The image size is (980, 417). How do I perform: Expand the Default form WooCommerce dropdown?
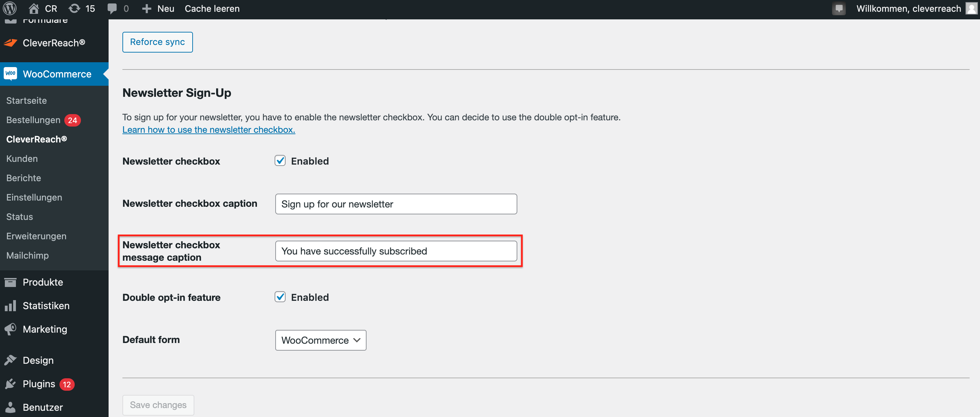tap(321, 340)
